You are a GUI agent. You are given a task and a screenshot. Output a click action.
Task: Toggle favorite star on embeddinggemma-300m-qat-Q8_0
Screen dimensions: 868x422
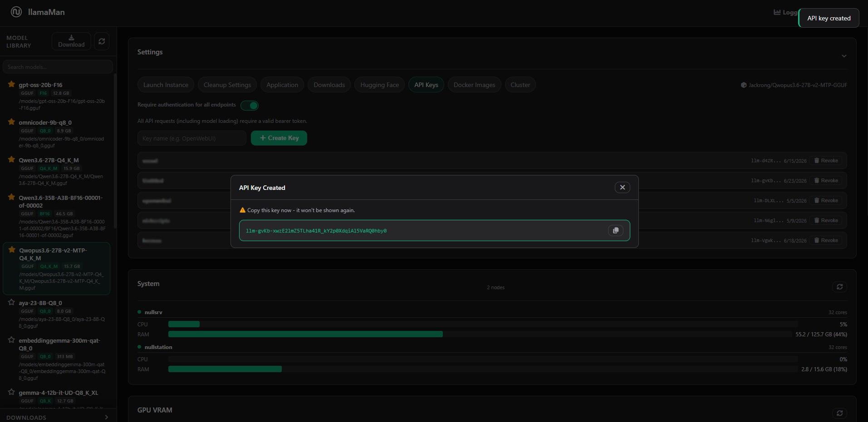click(x=11, y=340)
